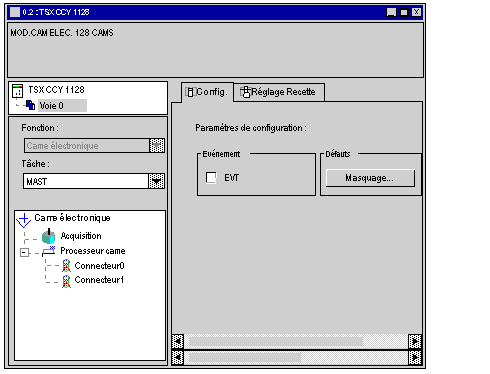Click the Came électronique root icon
Image resolution: width=490 pixels, height=374 pixels.
[x=24, y=220]
